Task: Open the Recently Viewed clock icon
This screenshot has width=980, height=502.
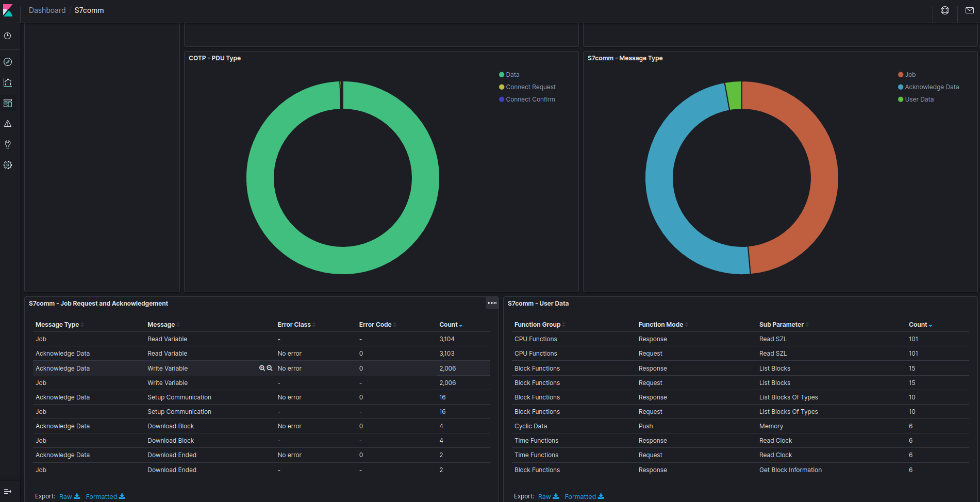Action: pyautogui.click(x=8, y=36)
